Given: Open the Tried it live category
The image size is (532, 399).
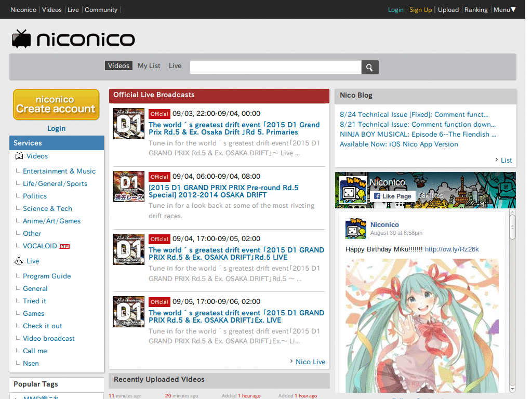Looking at the screenshot, I should (x=34, y=301).
